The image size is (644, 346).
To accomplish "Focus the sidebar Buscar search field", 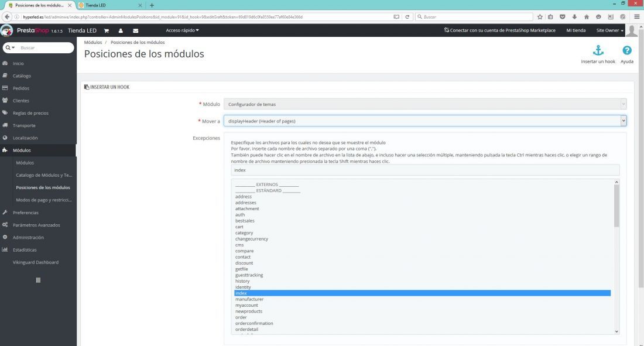I will [x=45, y=47].
